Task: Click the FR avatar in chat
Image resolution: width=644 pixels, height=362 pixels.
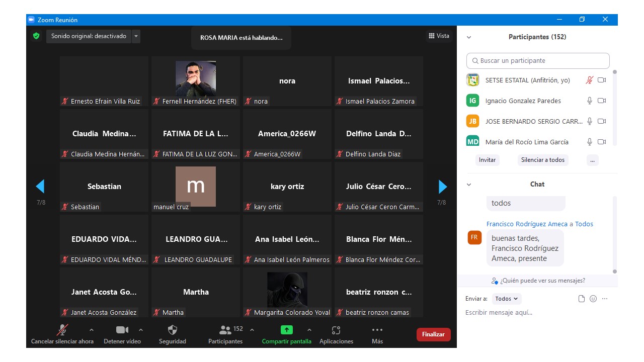Action: point(474,237)
